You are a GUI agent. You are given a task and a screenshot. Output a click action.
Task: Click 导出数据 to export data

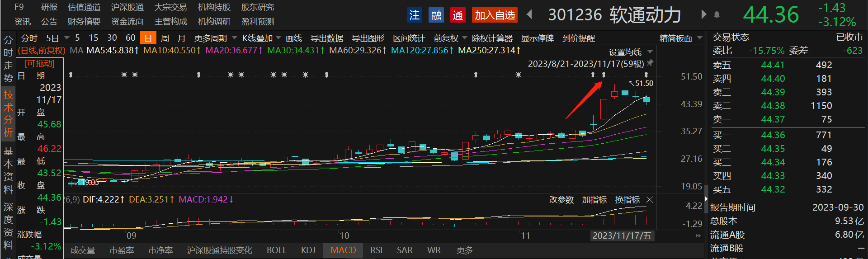pos(327,38)
